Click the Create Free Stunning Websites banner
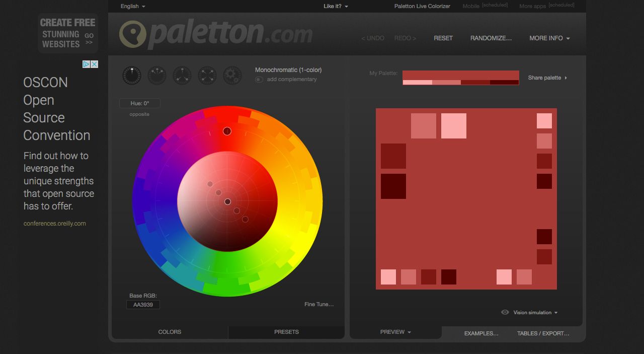Image resolution: width=644 pixels, height=354 pixels. (x=67, y=33)
